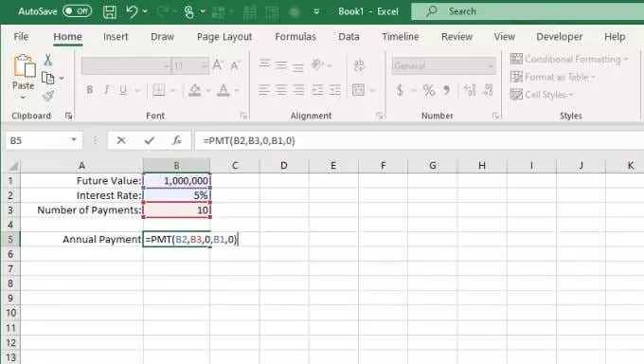This screenshot has height=364, width=644.
Task: Click the Fill Color bucket icon
Action: (195, 90)
